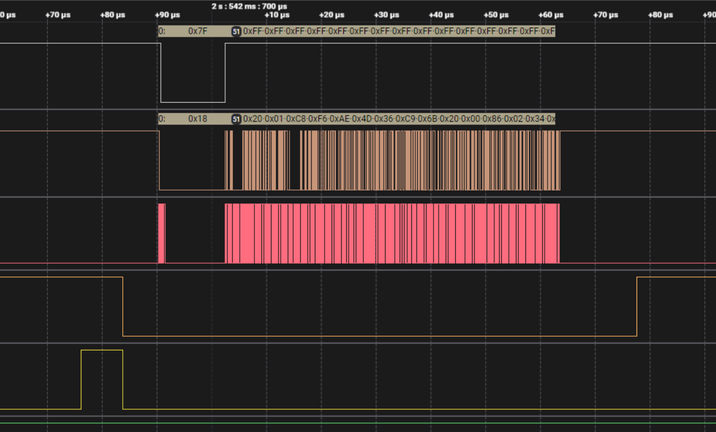Select the 0x7F decoded byte bubble
716x432 pixels.
(x=196, y=32)
